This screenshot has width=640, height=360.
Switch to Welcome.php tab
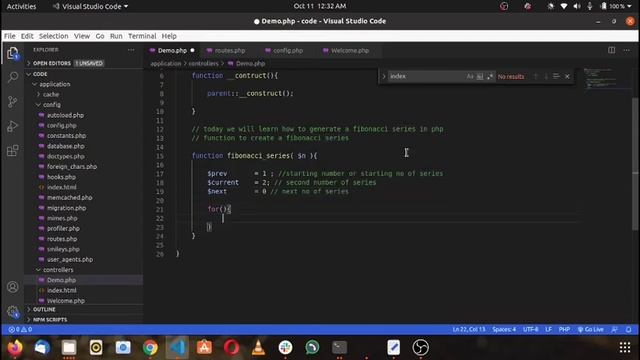[x=350, y=51]
